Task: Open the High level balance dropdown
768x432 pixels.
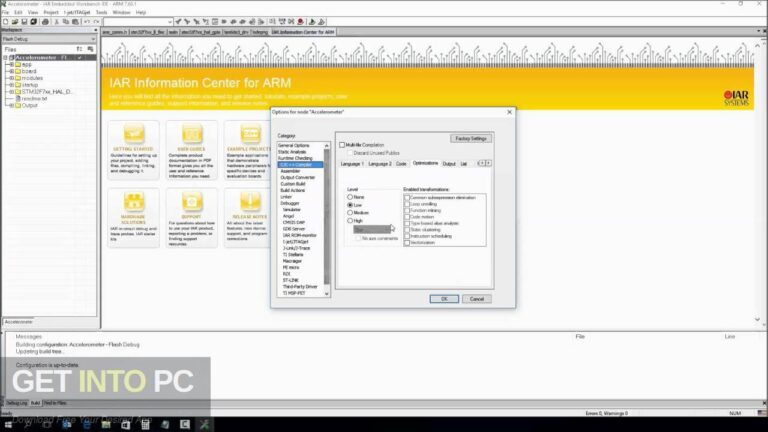Action: coord(372,229)
